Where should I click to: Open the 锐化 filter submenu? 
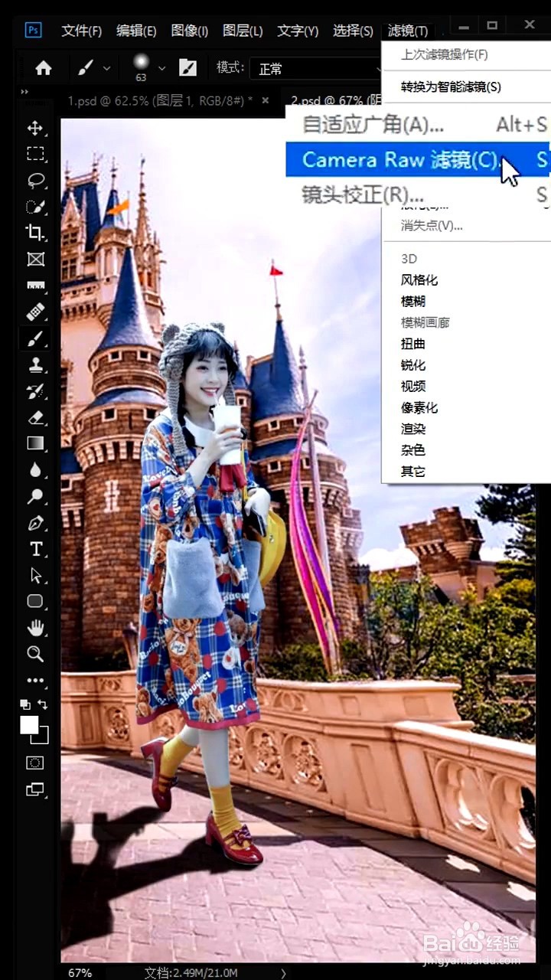pyautogui.click(x=413, y=365)
